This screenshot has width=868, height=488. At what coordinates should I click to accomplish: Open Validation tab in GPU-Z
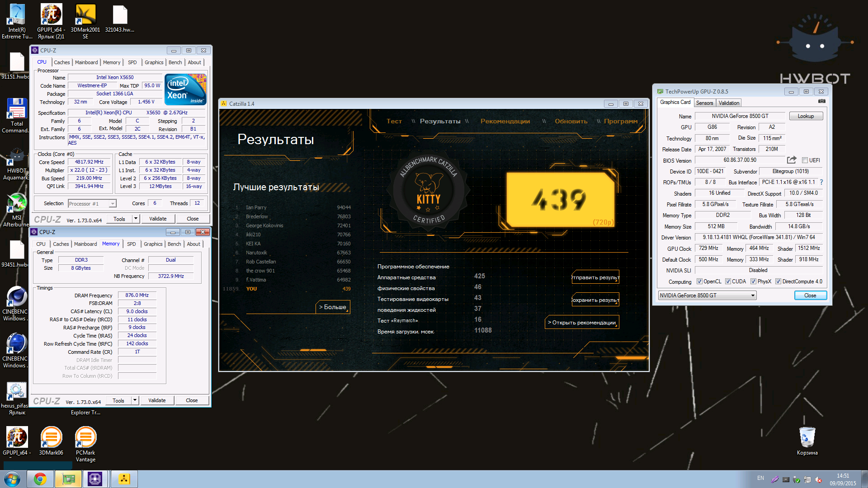pos(729,103)
